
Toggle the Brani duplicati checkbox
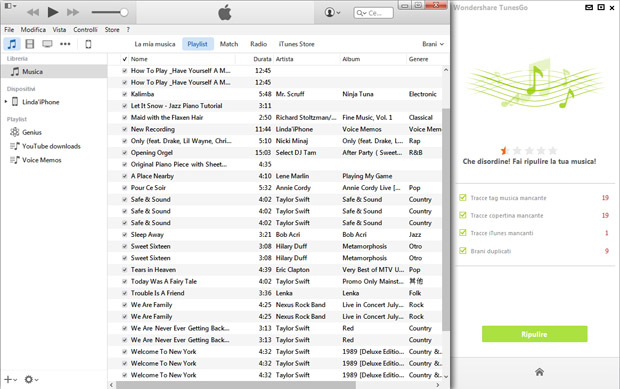point(463,250)
